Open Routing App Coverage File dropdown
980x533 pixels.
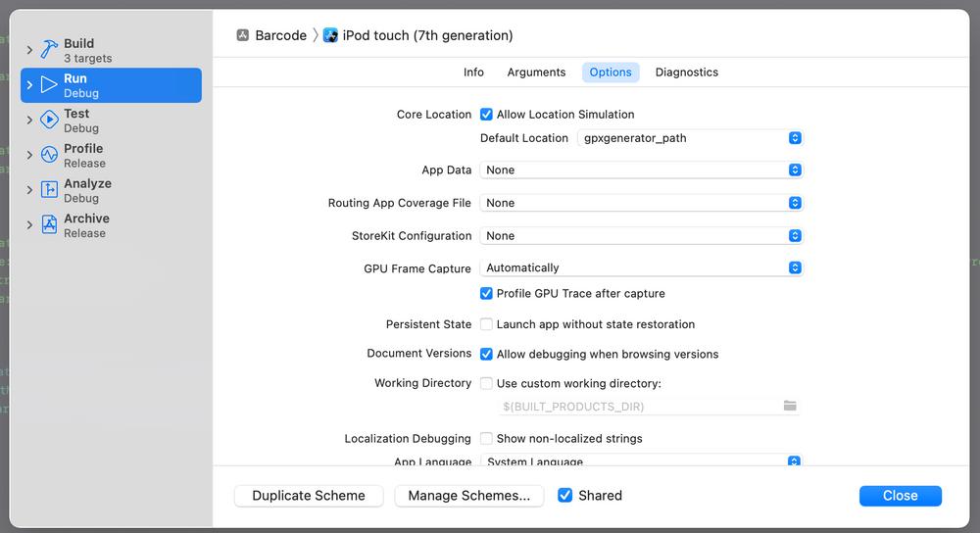coord(641,203)
